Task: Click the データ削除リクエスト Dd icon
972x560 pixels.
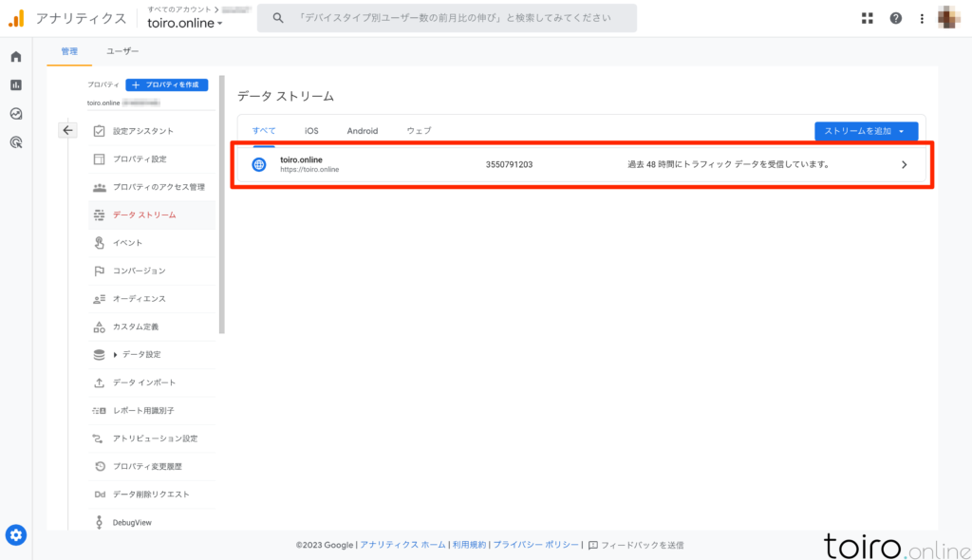Action: coord(99,495)
